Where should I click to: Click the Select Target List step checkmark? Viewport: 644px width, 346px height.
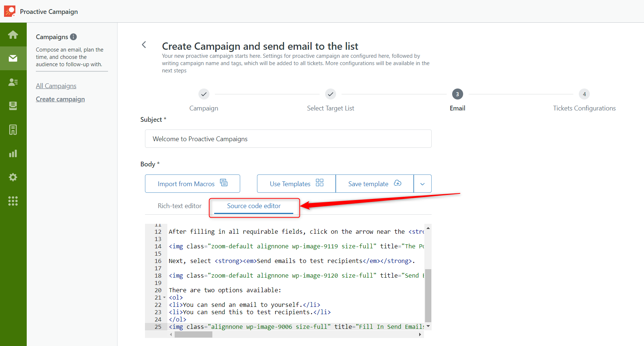(331, 94)
